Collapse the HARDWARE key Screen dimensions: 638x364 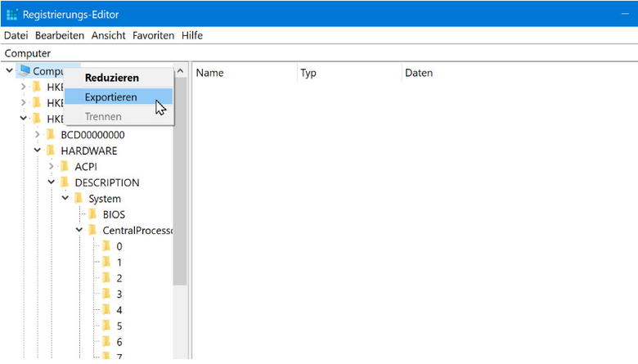click(38, 151)
